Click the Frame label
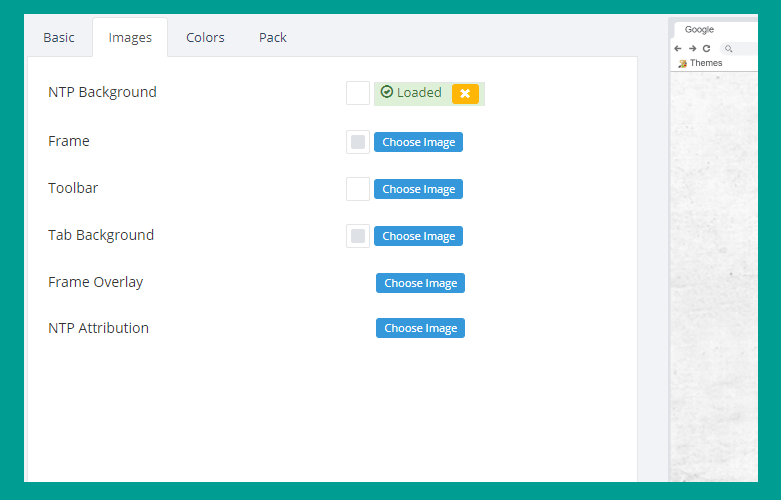Image resolution: width=781 pixels, height=500 pixels. [69, 141]
